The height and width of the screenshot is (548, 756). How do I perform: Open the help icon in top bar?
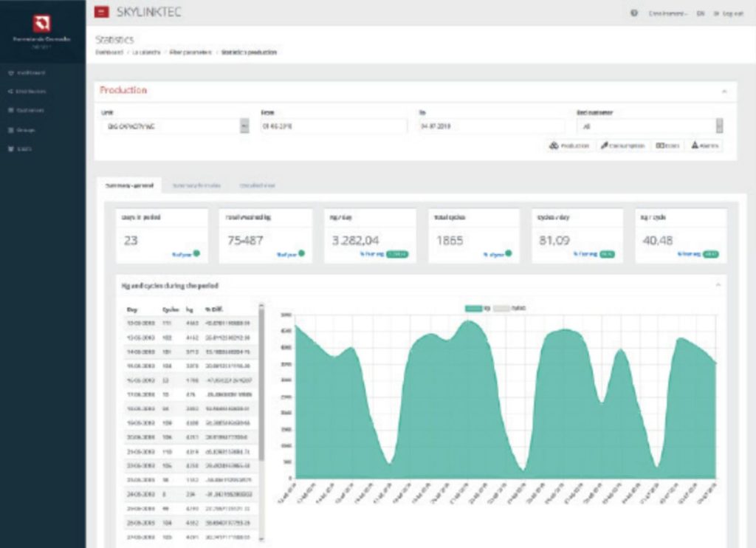point(634,13)
